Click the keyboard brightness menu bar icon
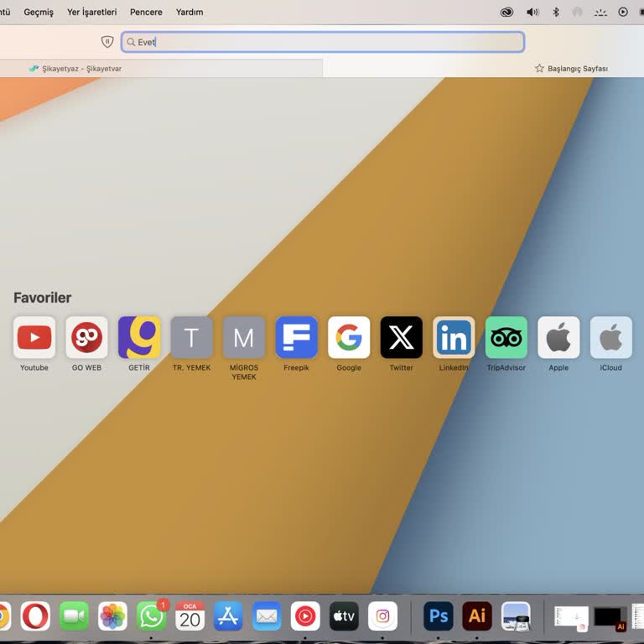Viewport: 644px width, 644px height. [x=600, y=13]
